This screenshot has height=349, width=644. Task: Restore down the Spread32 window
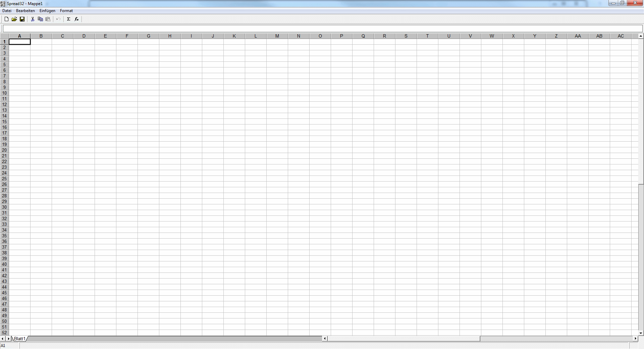click(x=622, y=3)
